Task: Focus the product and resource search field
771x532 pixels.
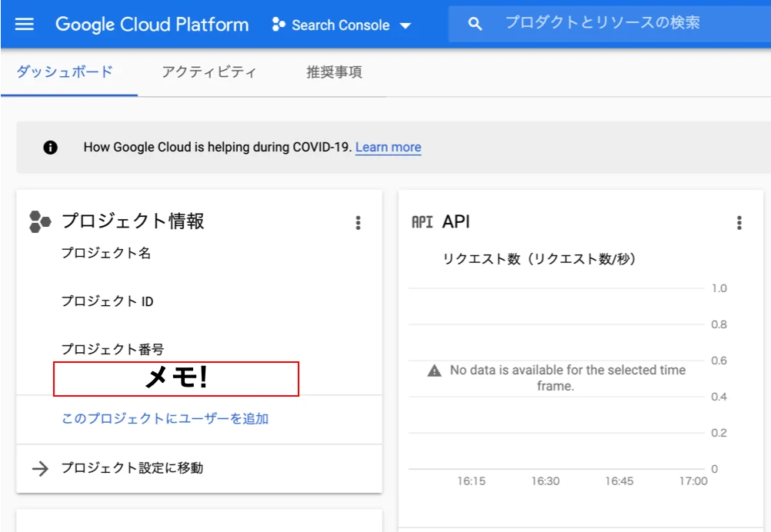Action: [x=609, y=23]
